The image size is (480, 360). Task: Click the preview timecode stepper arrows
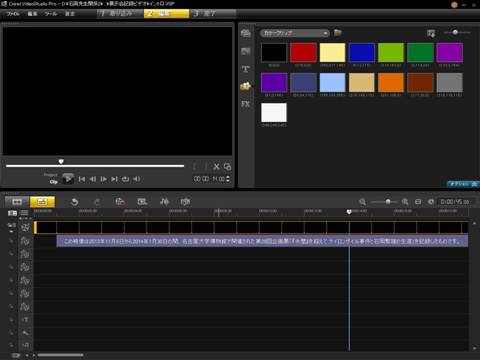tap(228, 179)
